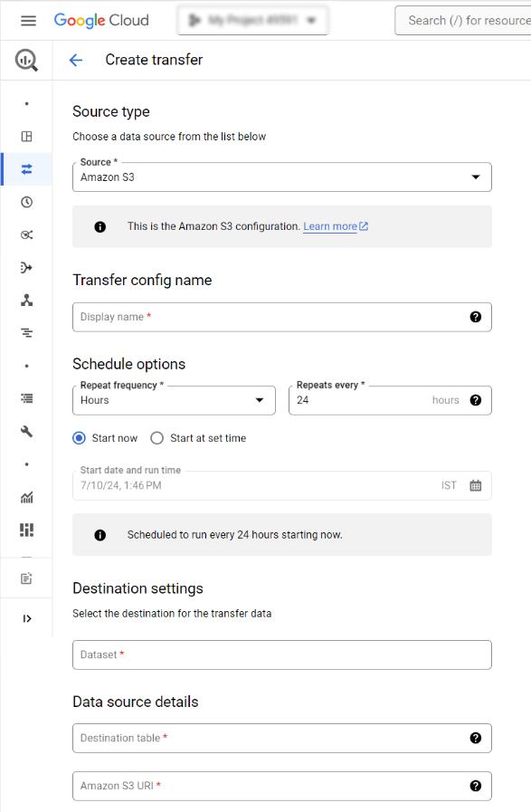531x812 pixels.
Task: Open the Repeat frequency Hours dropdown
Action: tap(174, 400)
